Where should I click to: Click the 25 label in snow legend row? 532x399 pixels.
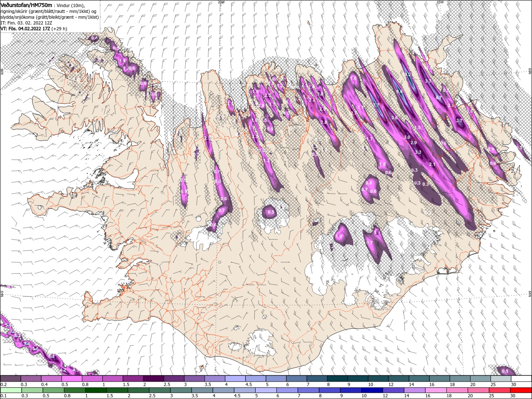click(x=493, y=385)
